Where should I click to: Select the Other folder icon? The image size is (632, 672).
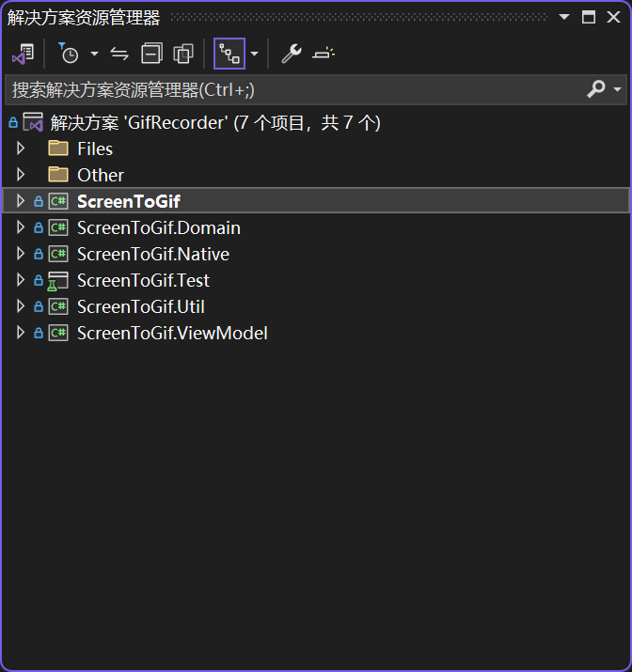point(58,175)
